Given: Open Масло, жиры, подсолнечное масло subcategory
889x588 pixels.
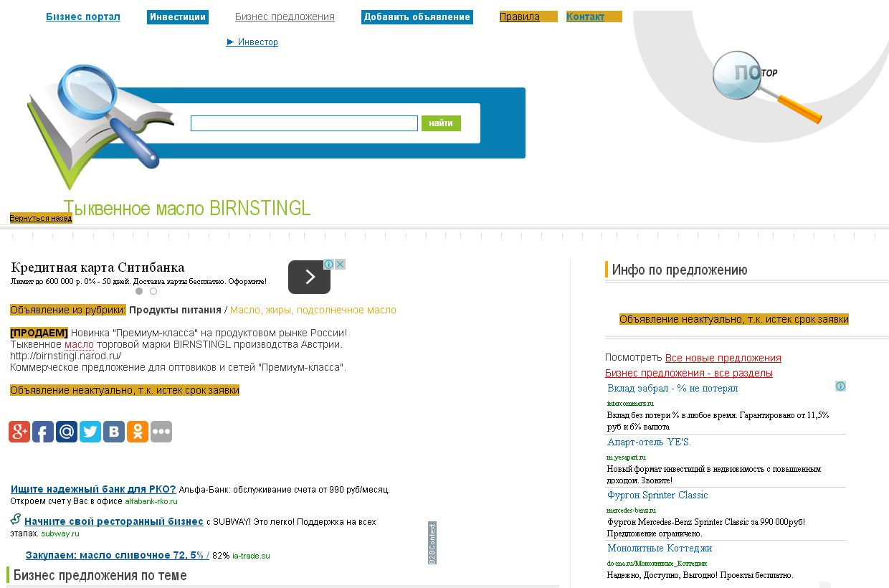Looking at the screenshot, I should [x=313, y=310].
